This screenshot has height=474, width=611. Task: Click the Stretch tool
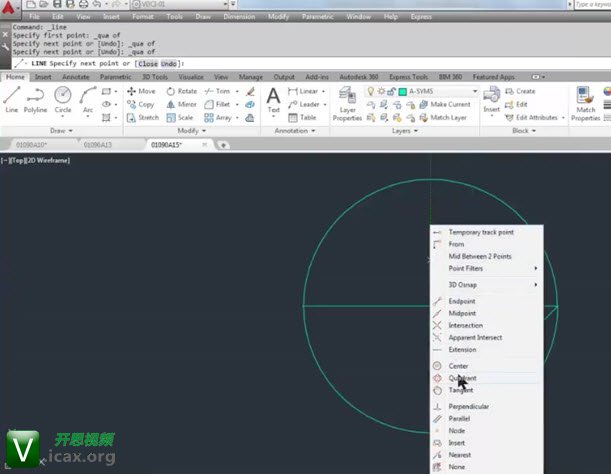tap(143, 117)
